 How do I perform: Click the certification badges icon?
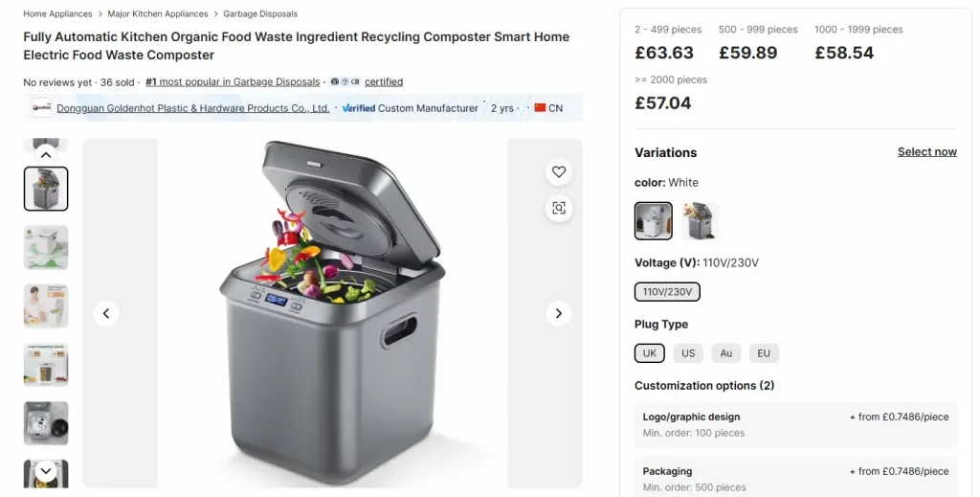point(345,82)
